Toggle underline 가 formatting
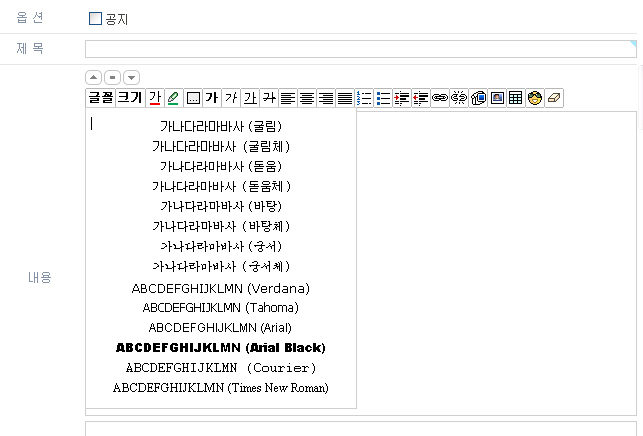 click(x=250, y=98)
